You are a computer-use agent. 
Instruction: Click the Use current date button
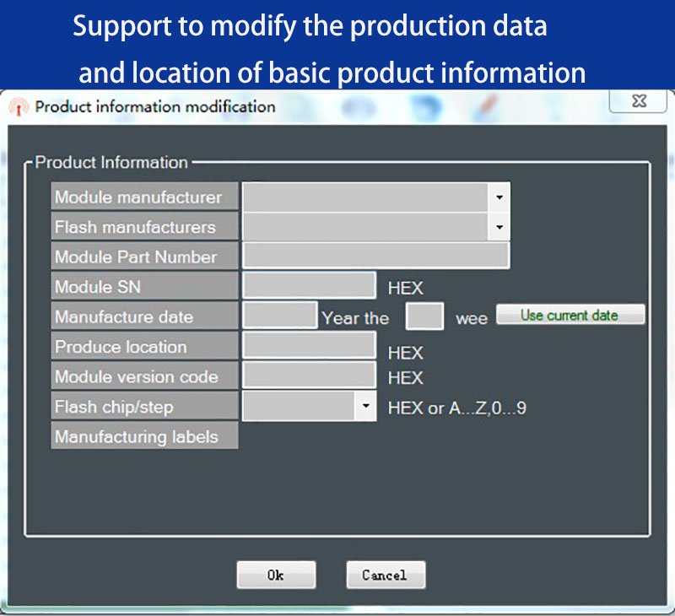pyautogui.click(x=570, y=314)
